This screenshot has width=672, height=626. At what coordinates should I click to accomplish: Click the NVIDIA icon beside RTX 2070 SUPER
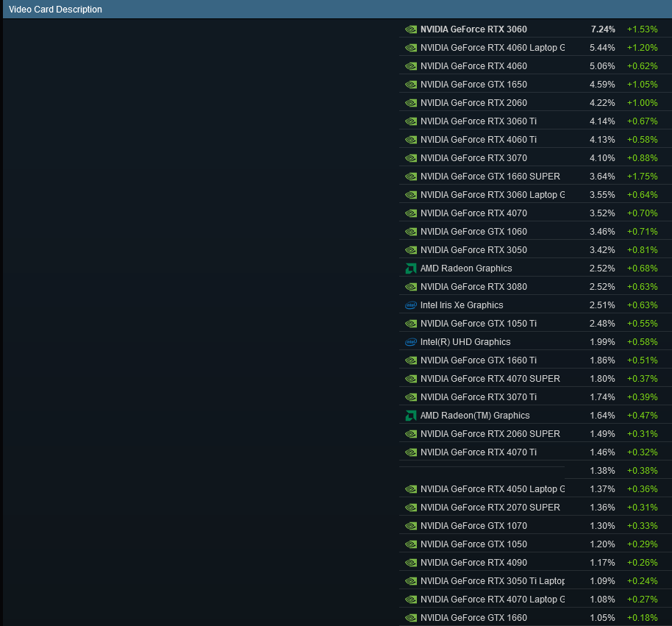click(x=410, y=508)
